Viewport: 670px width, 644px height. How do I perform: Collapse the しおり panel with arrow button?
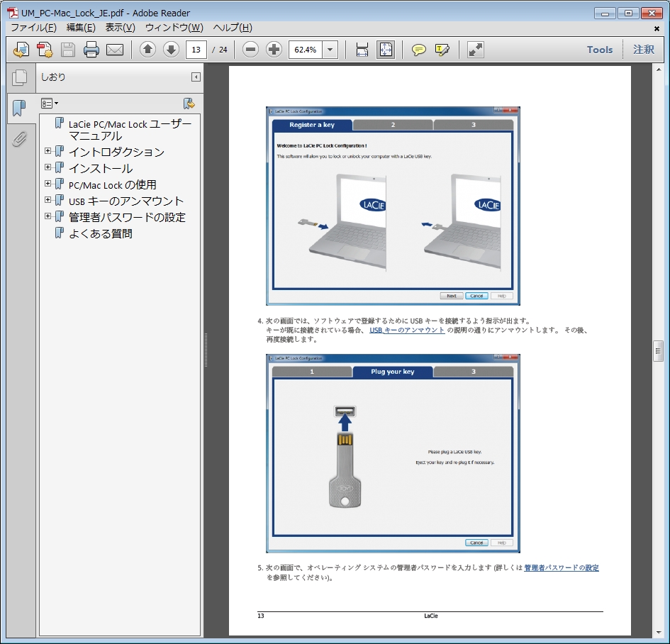[196, 77]
